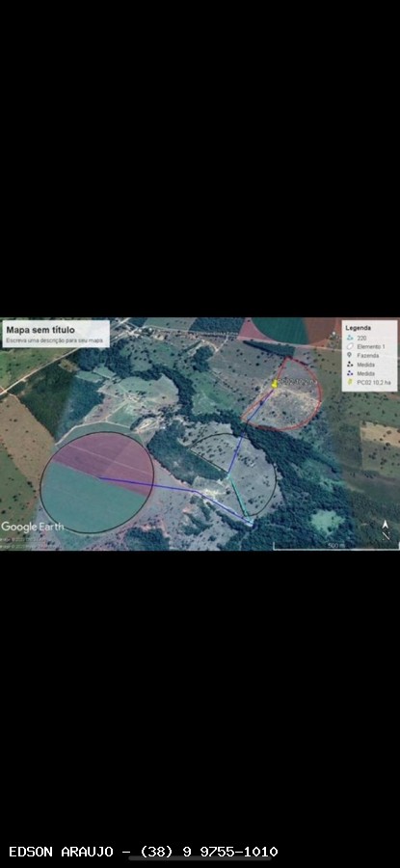Viewport: 400px width, 868px height.
Task: Click the Legenda heading
Action: click(x=359, y=328)
